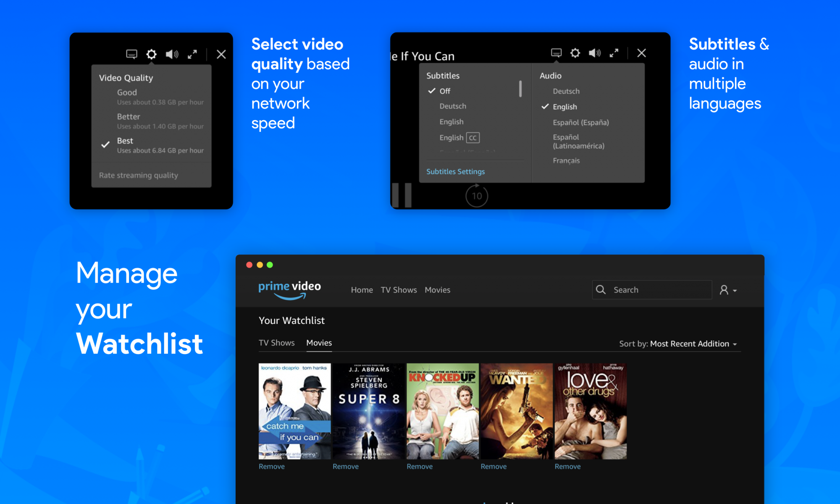Open Subtitles Settings link

point(456,171)
